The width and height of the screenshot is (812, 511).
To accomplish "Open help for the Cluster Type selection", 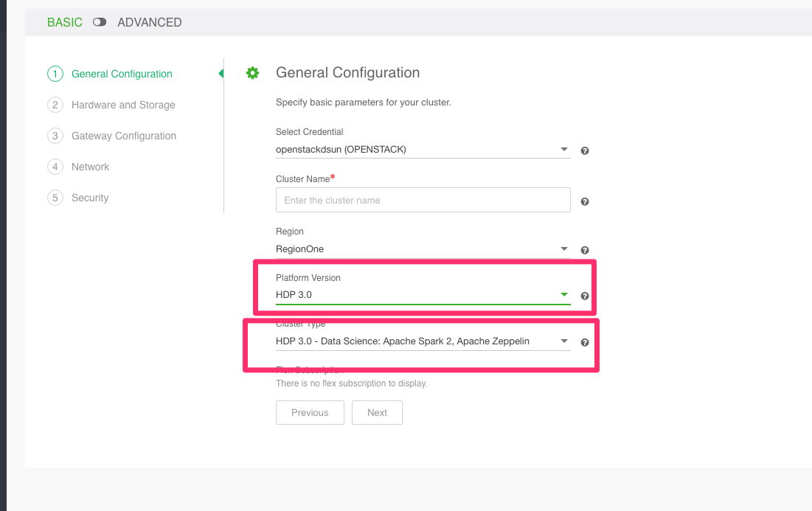I will pos(584,342).
